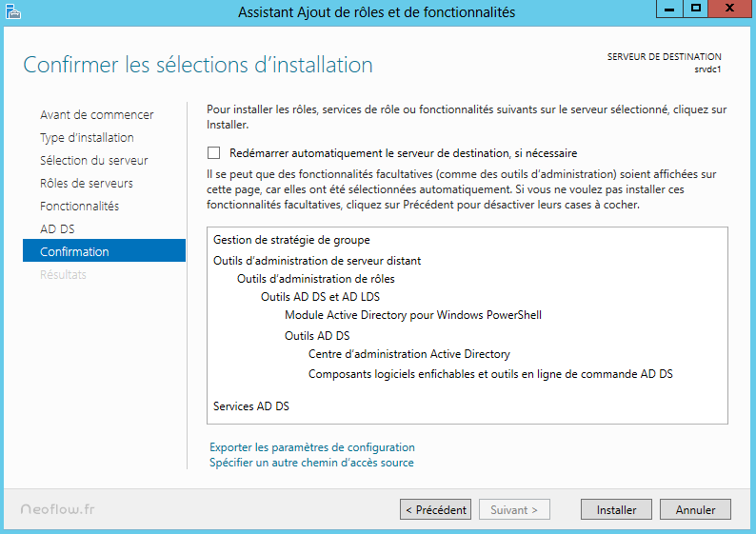Go to the Avant de commencer step
The width and height of the screenshot is (756, 534).
[96, 115]
